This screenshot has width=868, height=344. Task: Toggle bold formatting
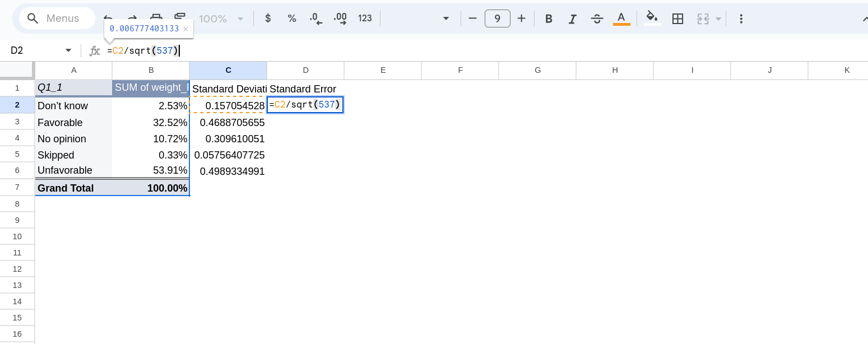(549, 18)
